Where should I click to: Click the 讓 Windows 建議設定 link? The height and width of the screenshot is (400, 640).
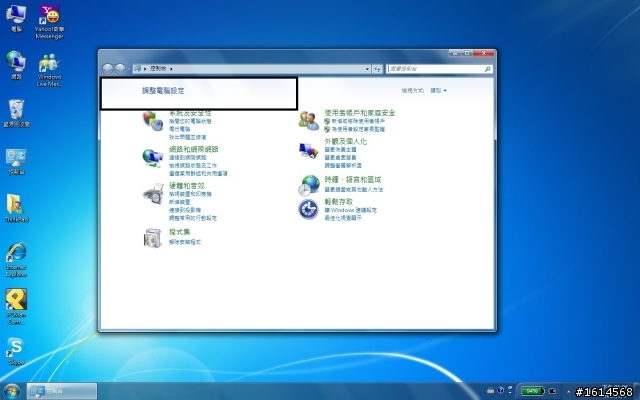(351, 210)
